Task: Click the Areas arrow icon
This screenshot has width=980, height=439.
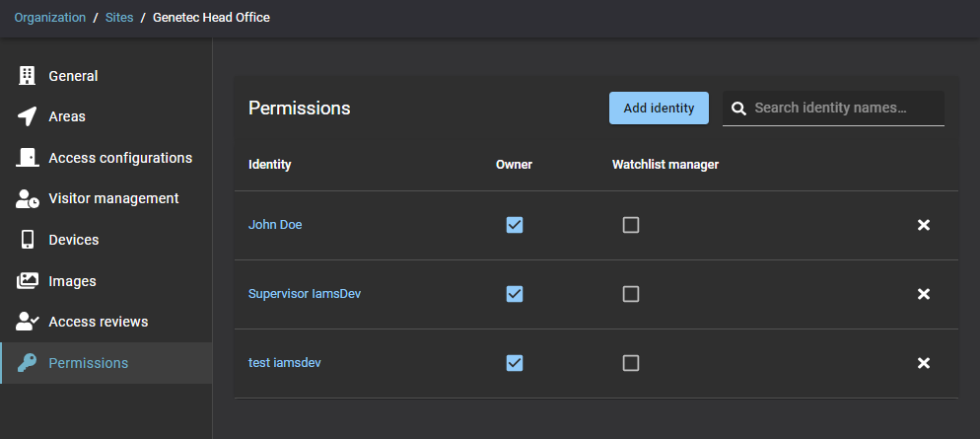Action: click(x=27, y=116)
